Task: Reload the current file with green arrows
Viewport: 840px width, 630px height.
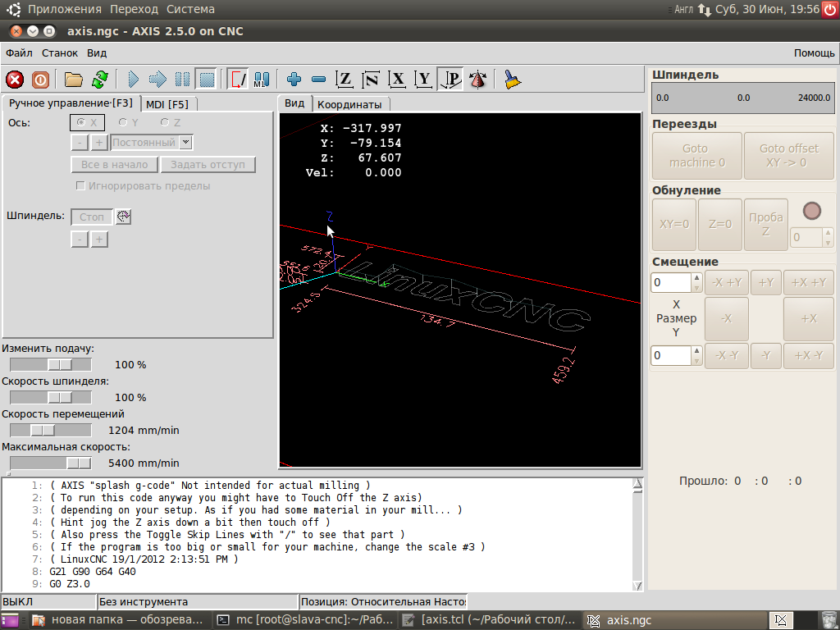Action: coord(99,80)
